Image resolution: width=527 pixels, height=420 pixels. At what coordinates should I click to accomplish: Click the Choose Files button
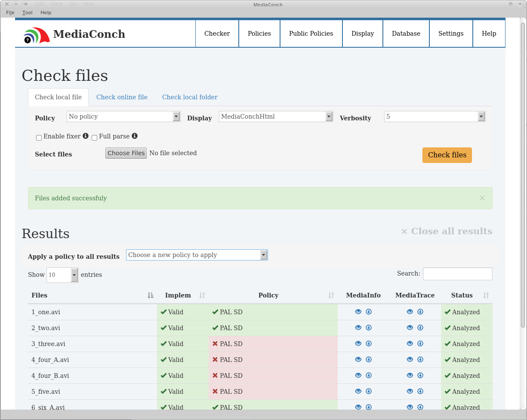click(x=126, y=153)
